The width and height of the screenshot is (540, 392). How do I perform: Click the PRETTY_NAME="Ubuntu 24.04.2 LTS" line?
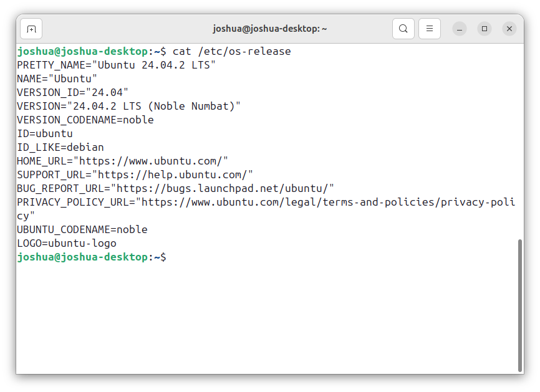tap(117, 65)
